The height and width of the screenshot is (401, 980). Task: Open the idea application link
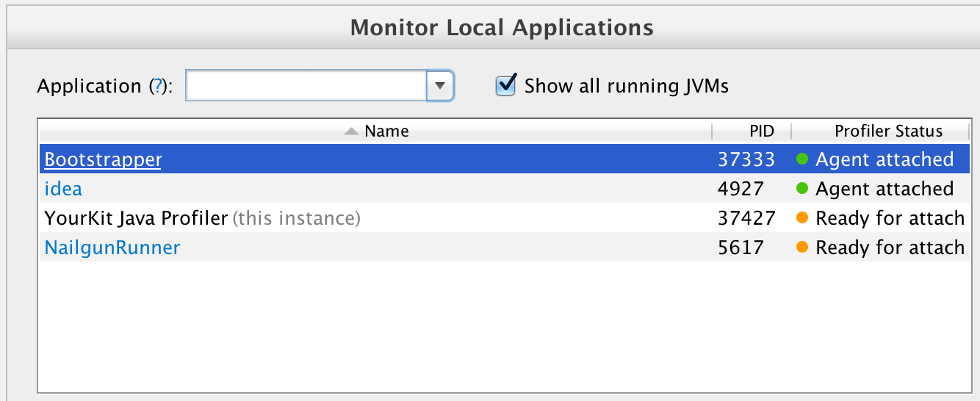pyautogui.click(x=63, y=189)
